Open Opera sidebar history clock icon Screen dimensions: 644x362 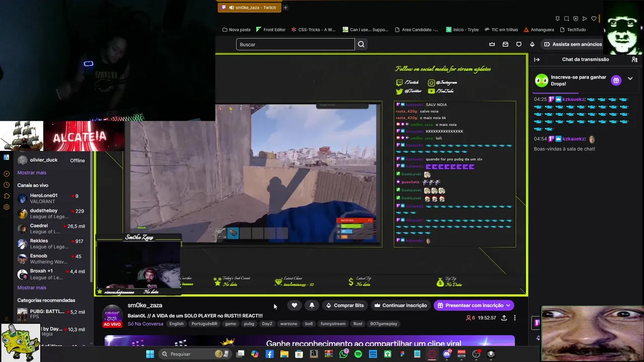click(7, 185)
